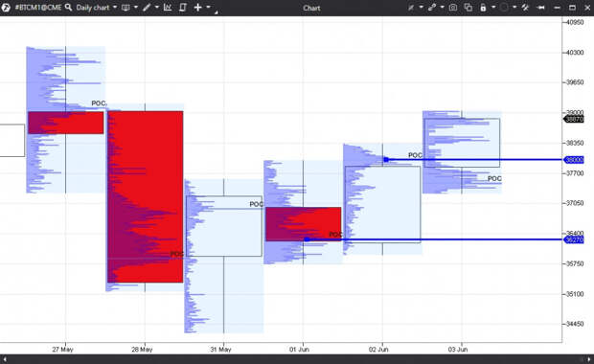Expand the link icon dropdown arrow

(442, 8)
